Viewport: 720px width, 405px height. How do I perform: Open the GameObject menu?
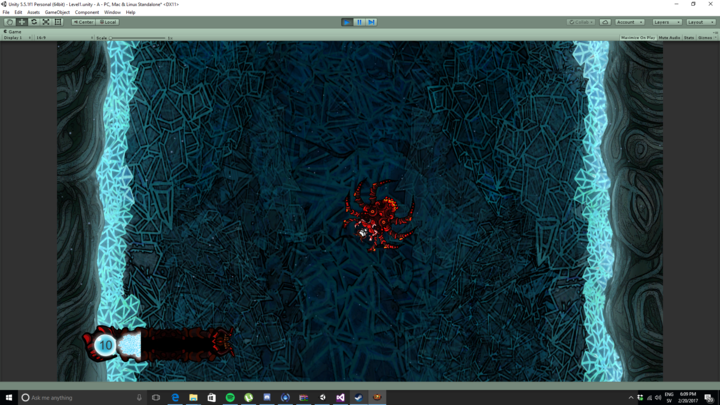tap(57, 12)
